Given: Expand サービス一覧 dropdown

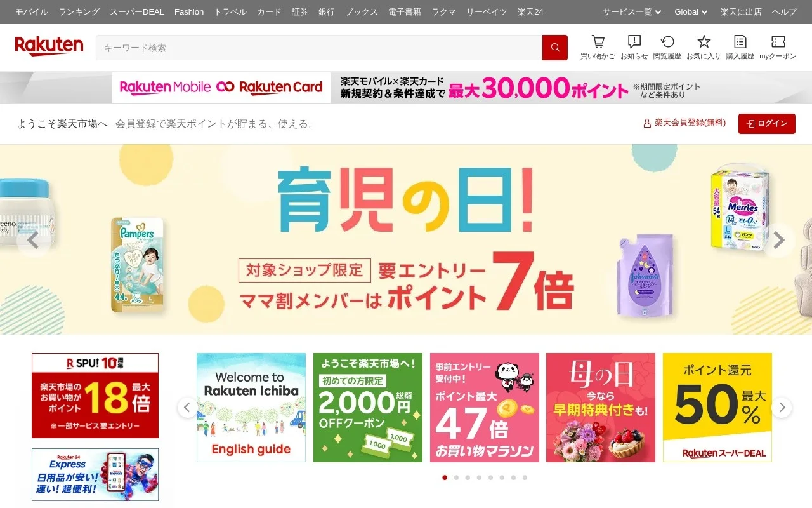Looking at the screenshot, I should (632, 12).
